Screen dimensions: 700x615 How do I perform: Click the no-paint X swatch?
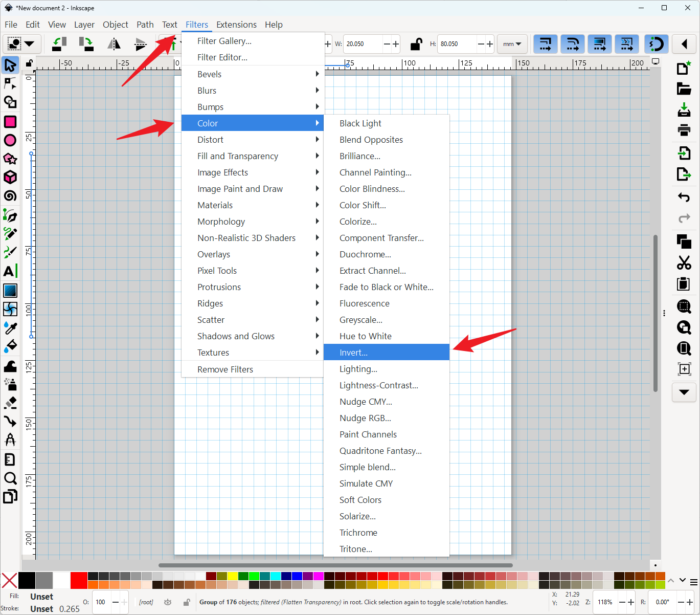[9, 581]
